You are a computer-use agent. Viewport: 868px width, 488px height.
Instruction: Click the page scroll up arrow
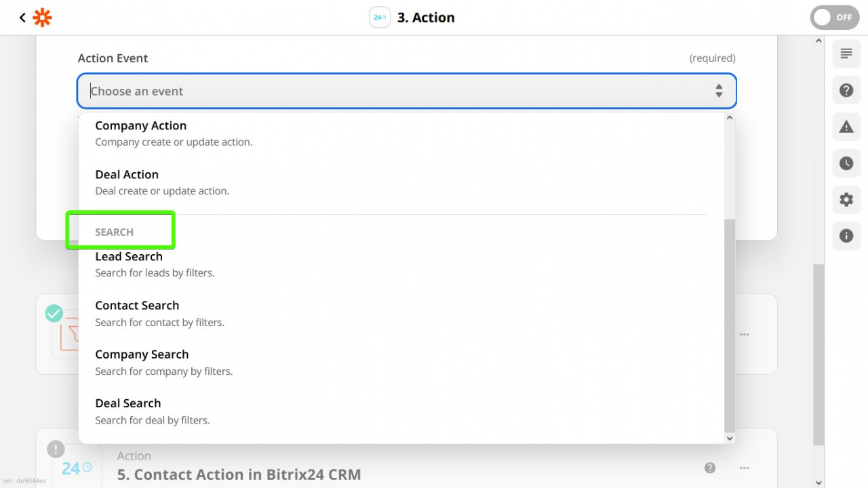tap(818, 41)
